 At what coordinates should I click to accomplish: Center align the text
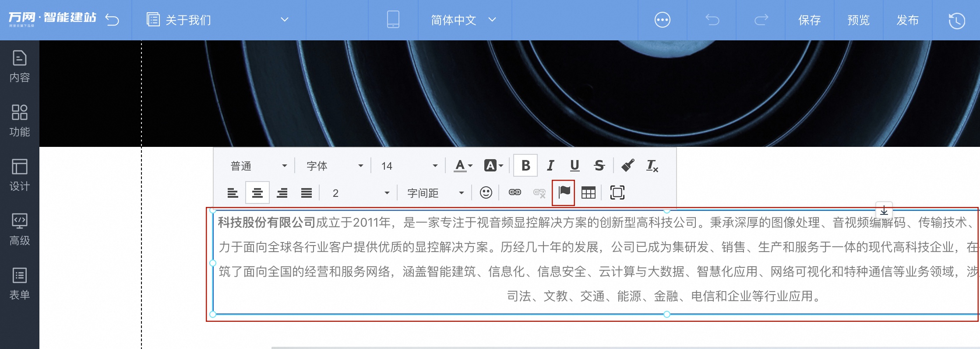coord(257,193)
